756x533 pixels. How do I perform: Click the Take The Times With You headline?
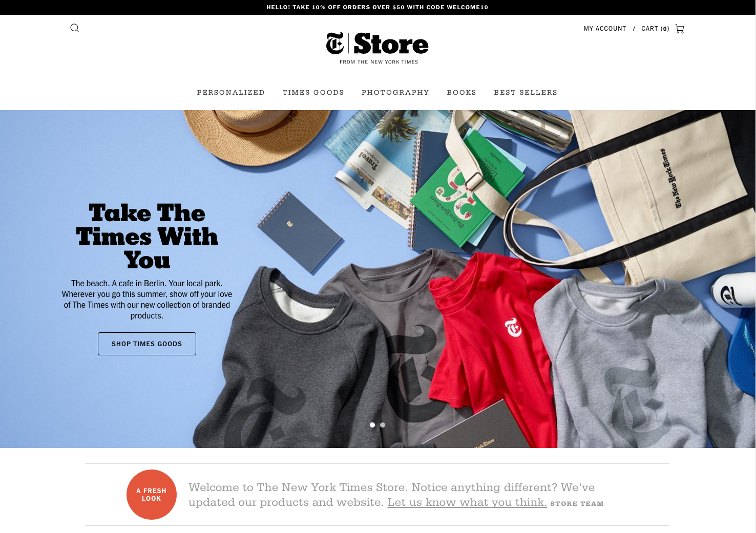(147, 236)
